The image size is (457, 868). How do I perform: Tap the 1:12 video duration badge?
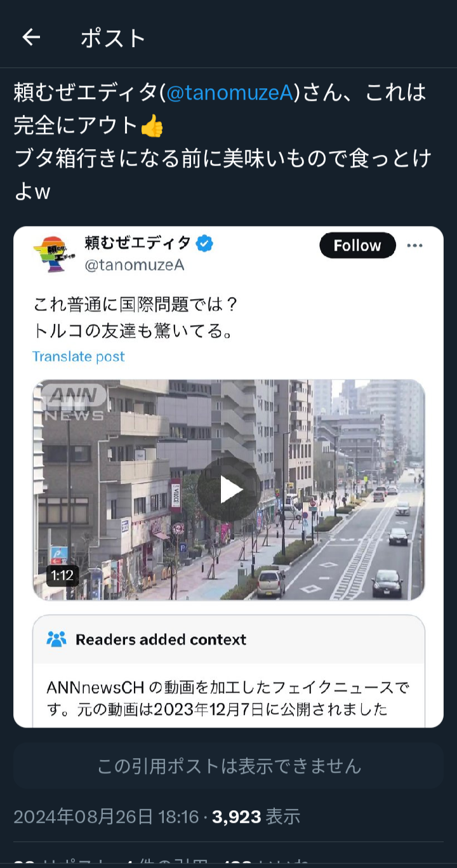[62, 576]
